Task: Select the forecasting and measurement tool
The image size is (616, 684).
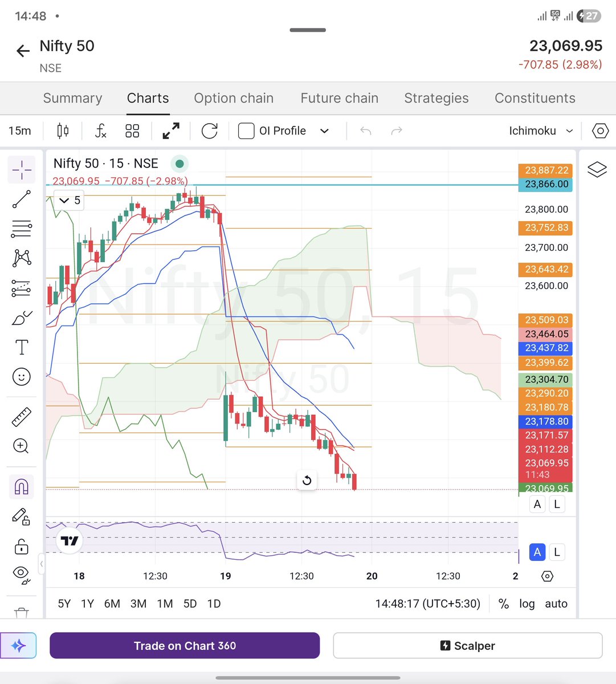Action: click(22, 288)
